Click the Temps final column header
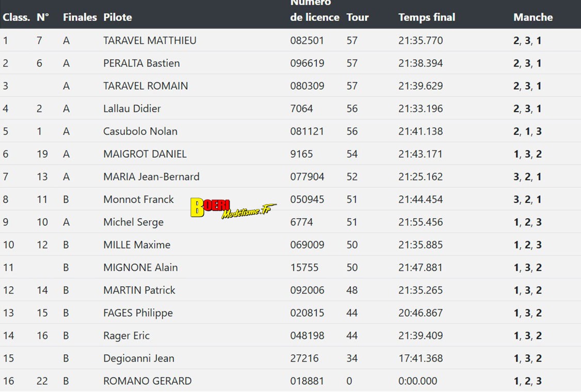The width and height of the screenshot is (581, 392). coord(427,17)
